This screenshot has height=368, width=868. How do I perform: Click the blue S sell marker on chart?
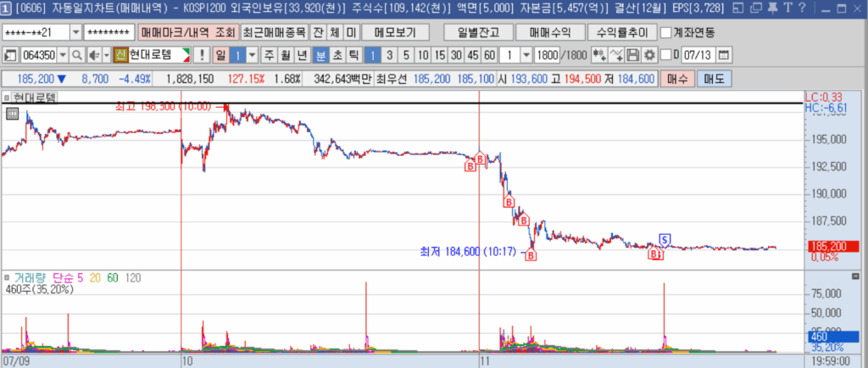tap(665, 240)
